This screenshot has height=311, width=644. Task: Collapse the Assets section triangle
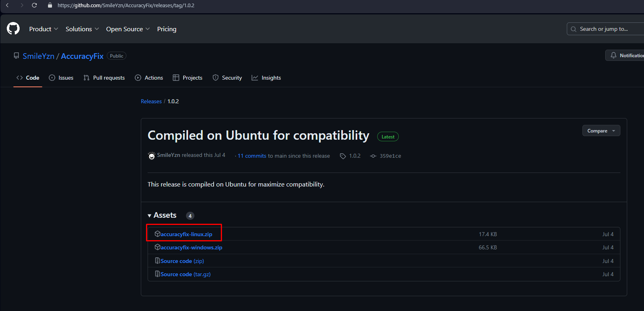click(150, 216)
